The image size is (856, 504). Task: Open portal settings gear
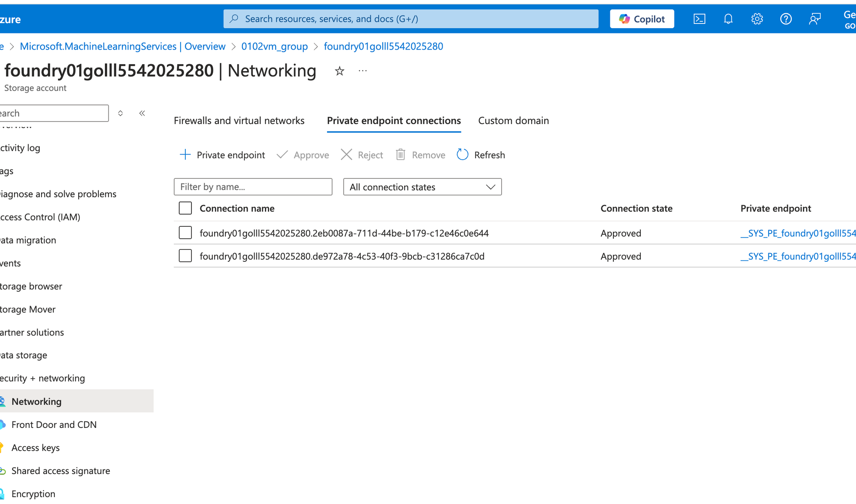point(757,19)
